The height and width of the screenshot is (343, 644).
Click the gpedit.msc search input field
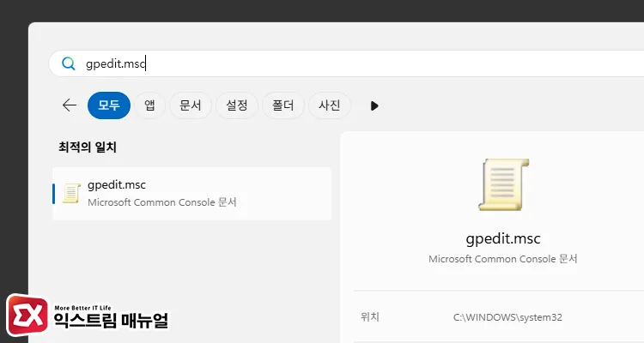click(x=346, y=63)
